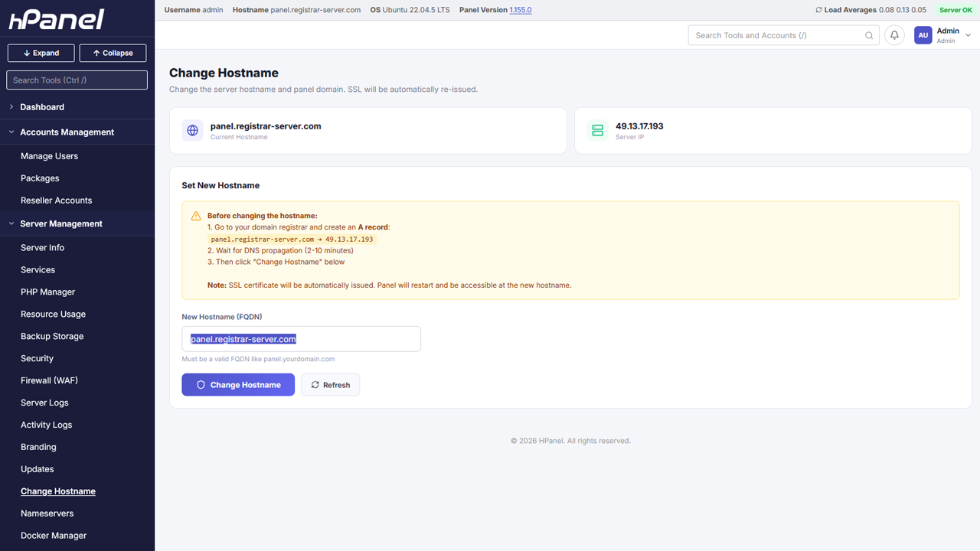Open Nameservers in sidebar
The image size is (980, 551).
(47, 514)
